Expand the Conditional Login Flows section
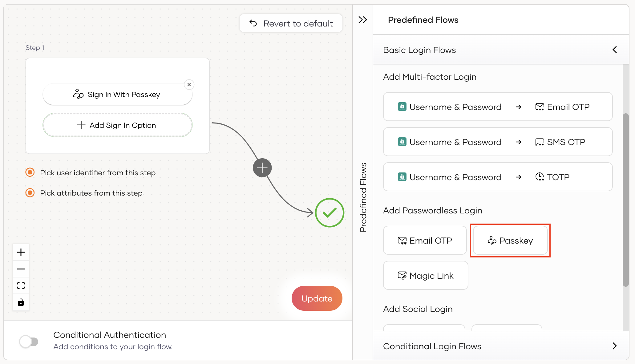The image size is (635, 364). point(615,346)
